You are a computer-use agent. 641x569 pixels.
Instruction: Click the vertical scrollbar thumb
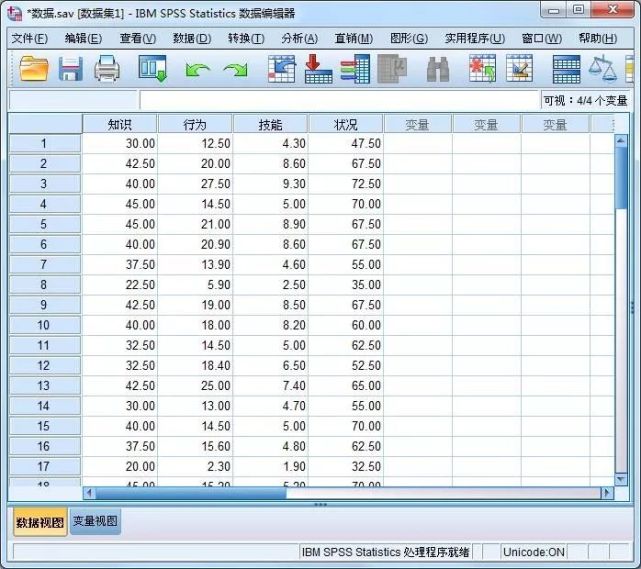coord(621,178)
